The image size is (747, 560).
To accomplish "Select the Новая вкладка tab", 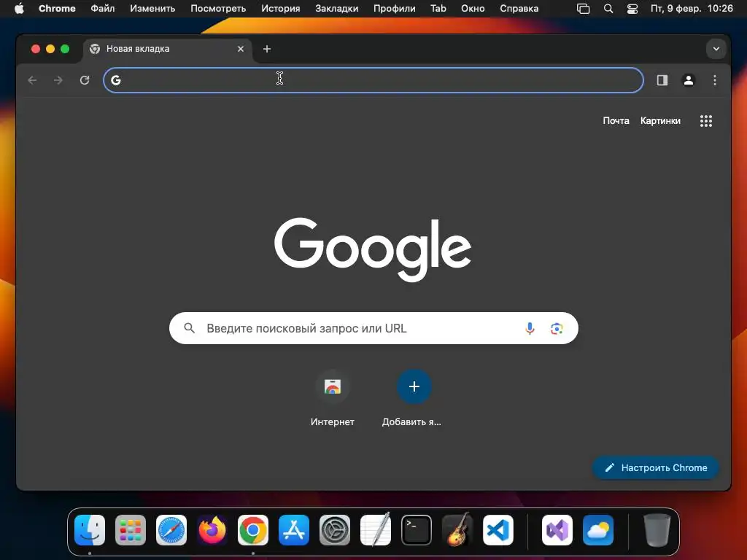I will click(x=168, y=49).
